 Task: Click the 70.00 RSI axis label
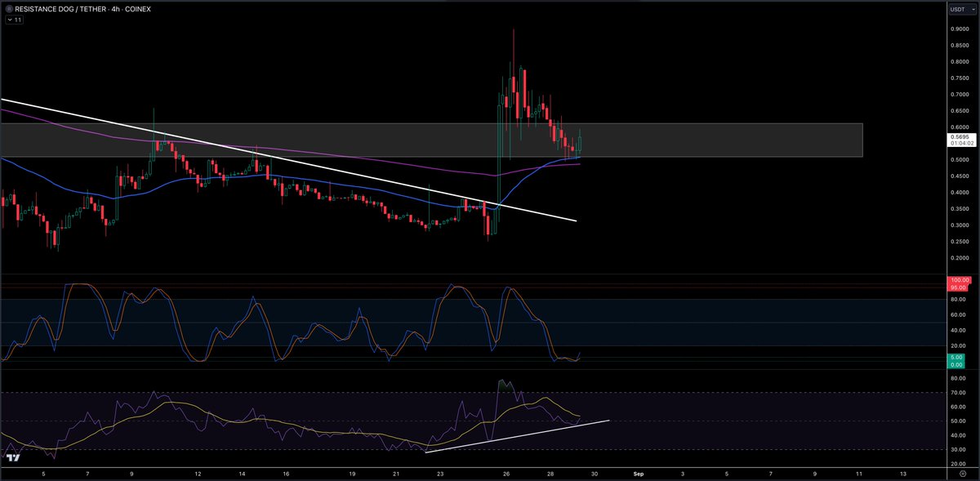958,392
